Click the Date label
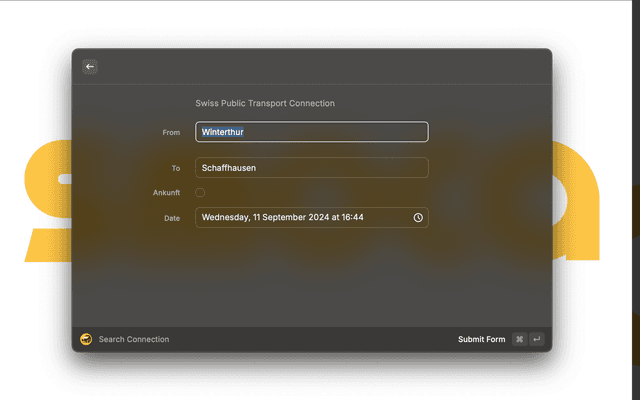This screenshot has width=640, height=400. (171, 217)
